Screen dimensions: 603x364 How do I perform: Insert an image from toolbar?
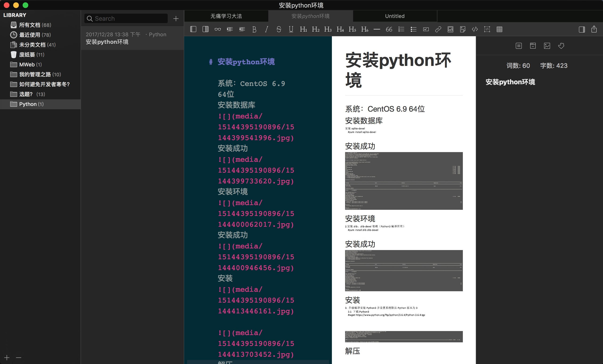click(450, 29)
